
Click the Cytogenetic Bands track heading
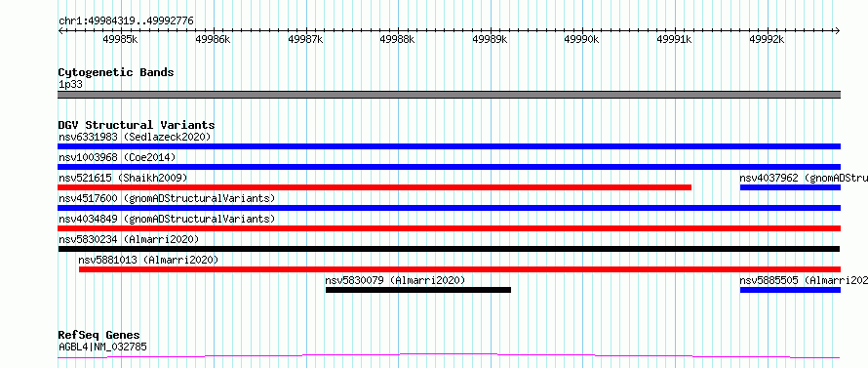pos(116,72)
